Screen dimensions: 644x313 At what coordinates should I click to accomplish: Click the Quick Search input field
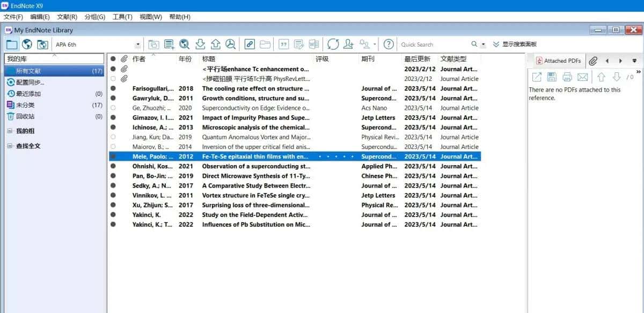click(434, 44)
